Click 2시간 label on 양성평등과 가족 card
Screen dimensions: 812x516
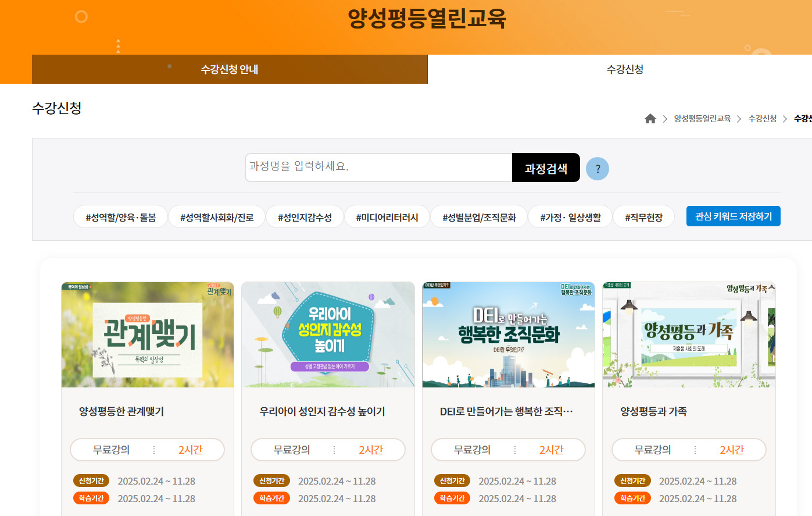click(x=732, y=450)
